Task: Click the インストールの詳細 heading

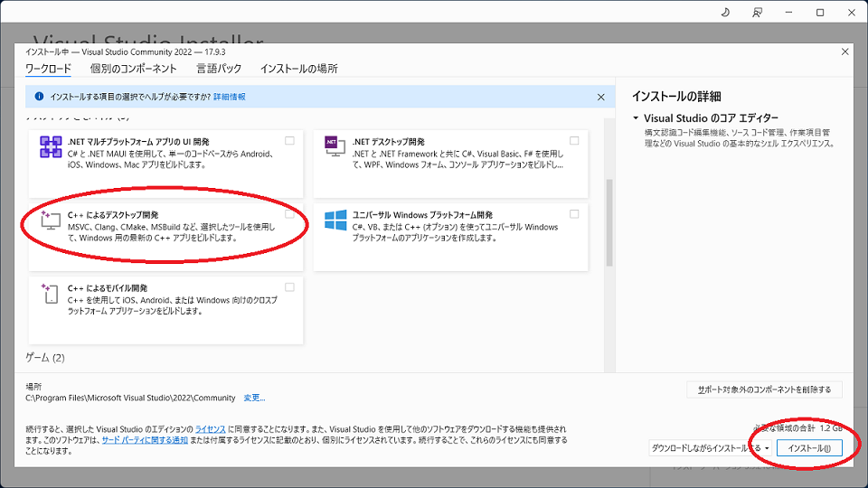Action: tap(676, 97)
